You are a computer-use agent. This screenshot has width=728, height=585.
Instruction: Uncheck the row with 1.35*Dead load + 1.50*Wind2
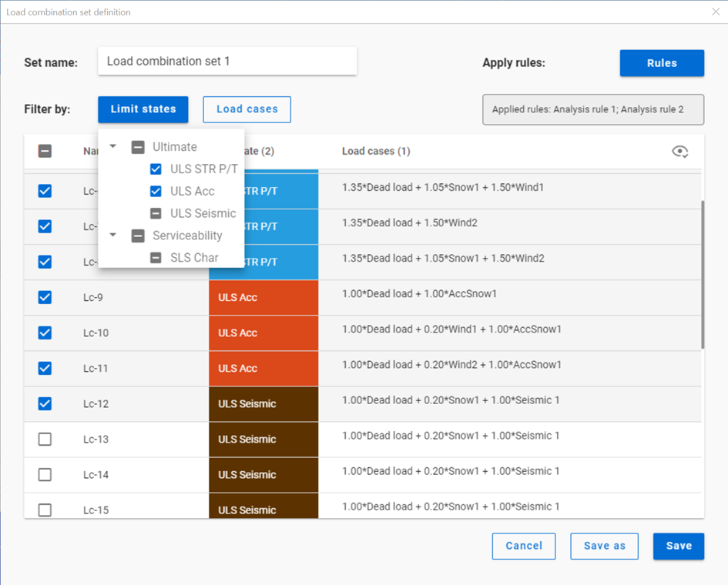click(45, 226)
